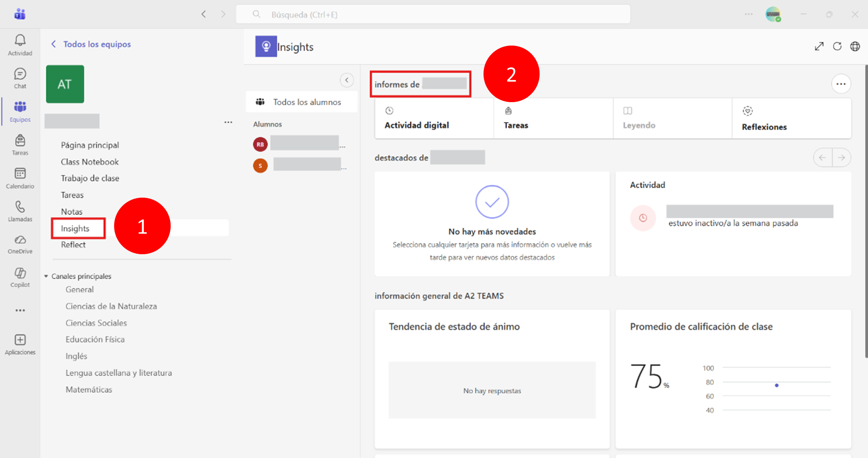Open Class Notebook

(x=90, y=162)
